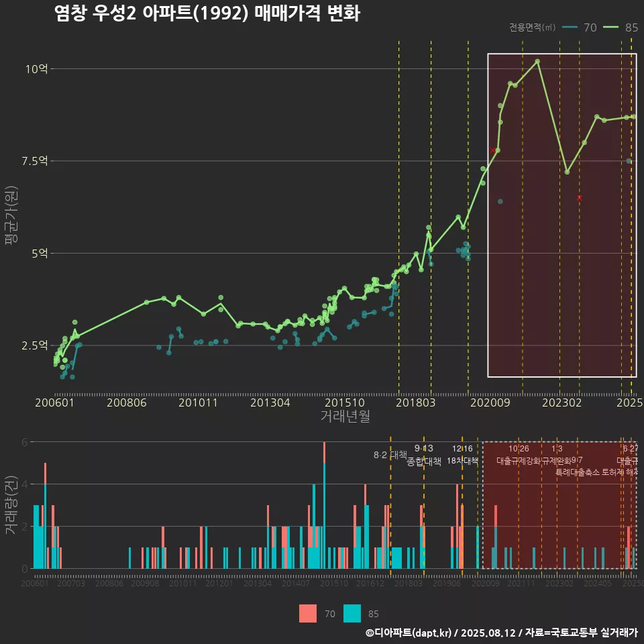
Task: Click the 202302 tick label on the price chart
Action: [562, 402]
